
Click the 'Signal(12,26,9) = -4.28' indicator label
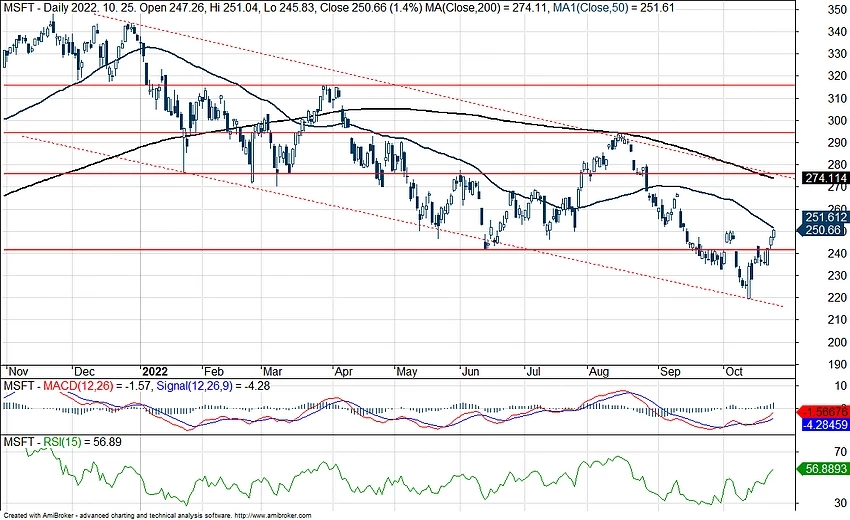pyautogui.click(x=213, y=386)
